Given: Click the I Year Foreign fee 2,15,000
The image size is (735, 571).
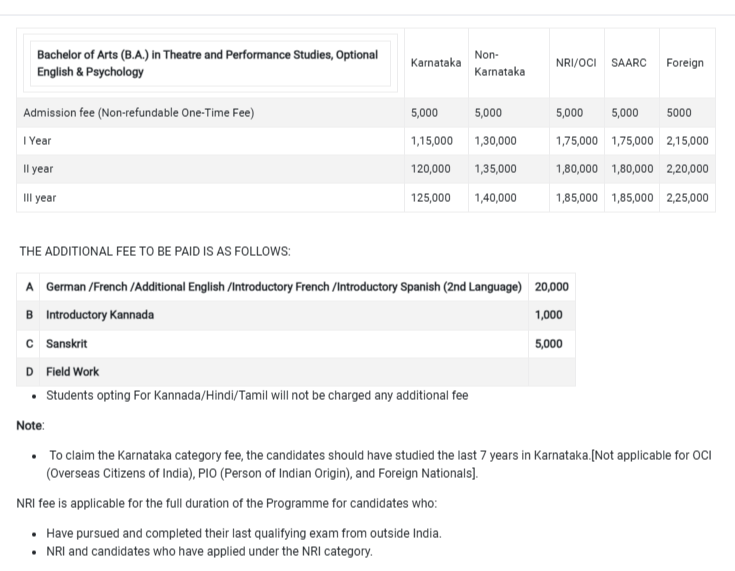Looking at the screenshot, I should (687, 141).
